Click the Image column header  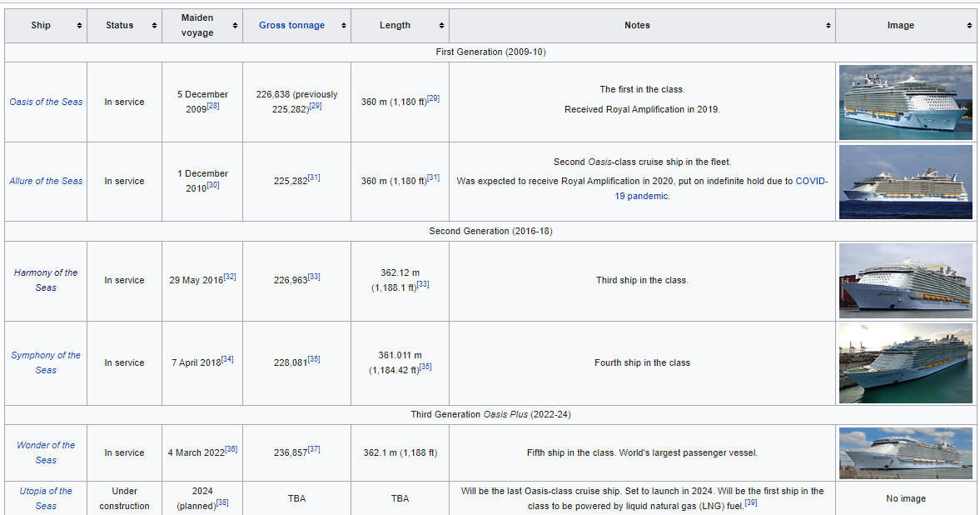906,26
